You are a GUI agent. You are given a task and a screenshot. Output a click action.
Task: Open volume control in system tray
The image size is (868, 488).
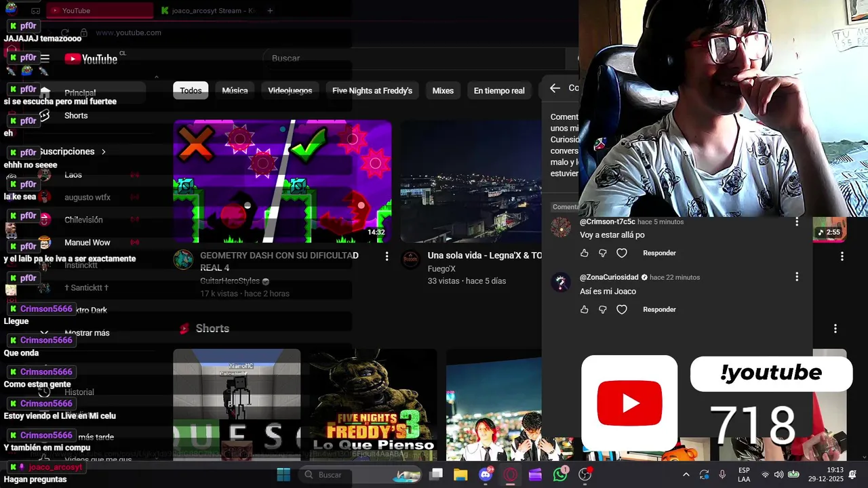click(778, 474)
